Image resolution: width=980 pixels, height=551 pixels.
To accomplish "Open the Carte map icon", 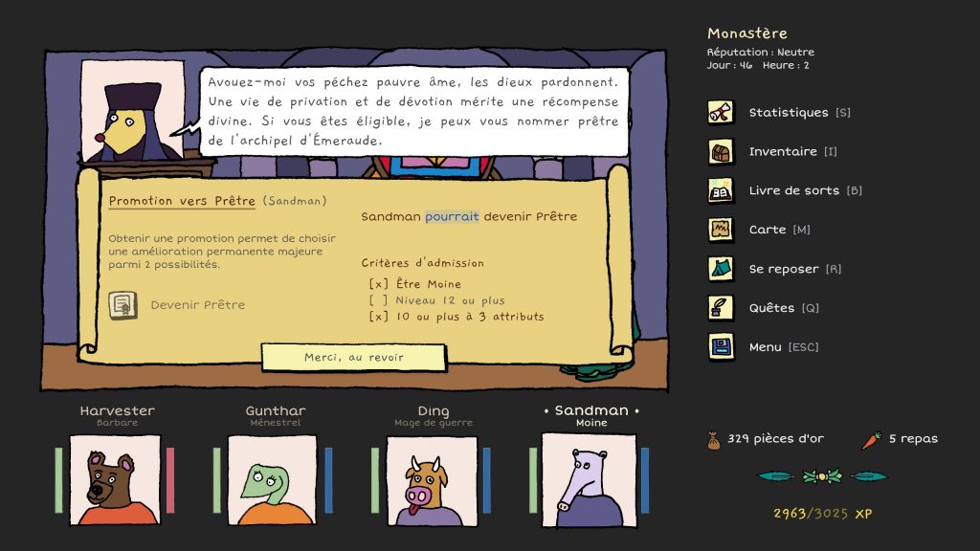I will (x=721, y=230).
